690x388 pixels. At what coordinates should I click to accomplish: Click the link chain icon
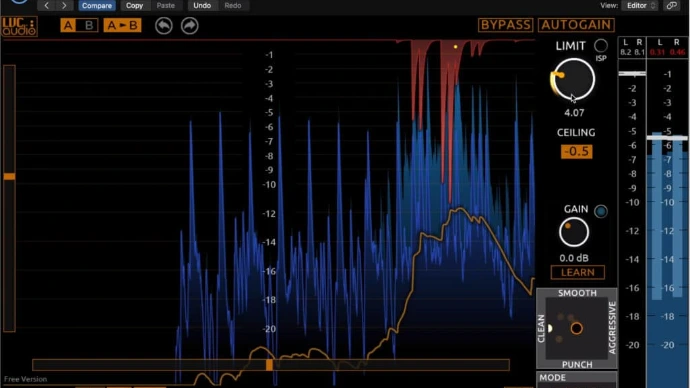click(672, 5)
